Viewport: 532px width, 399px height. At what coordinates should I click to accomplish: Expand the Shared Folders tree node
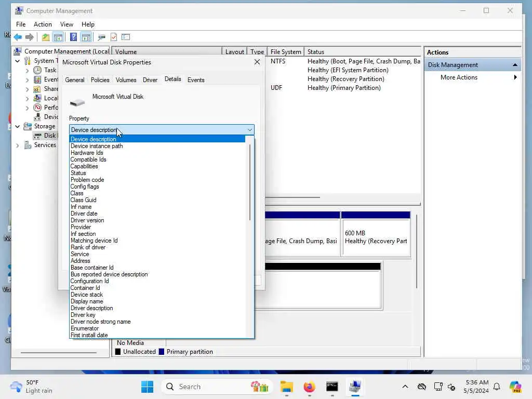coord(27,89)
